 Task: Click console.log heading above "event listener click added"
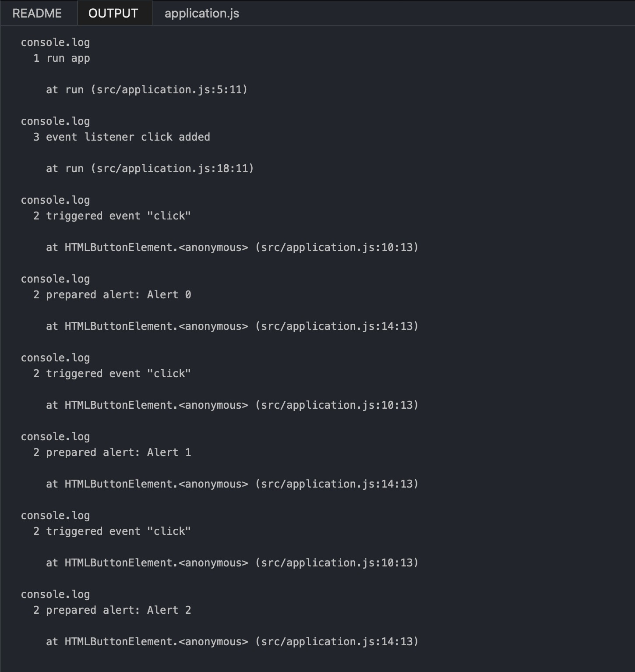point(55,121)
